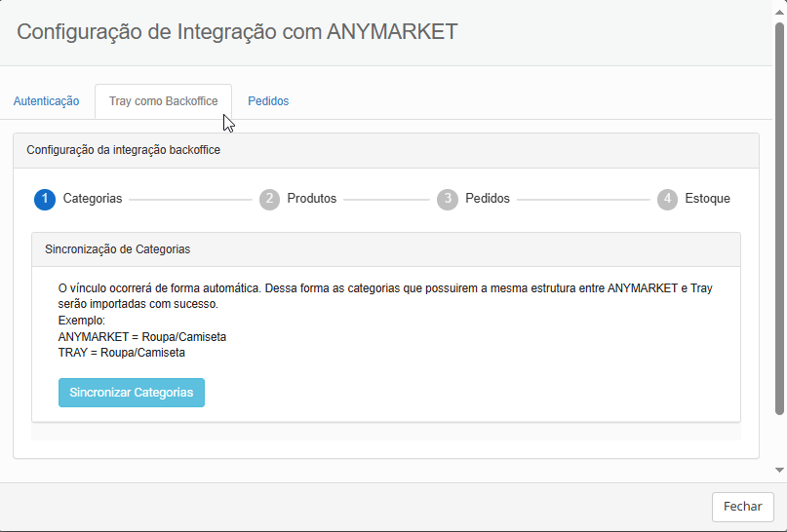
Task: Click the Sincronização de Categorias heading
Action: tap(117, 249)
